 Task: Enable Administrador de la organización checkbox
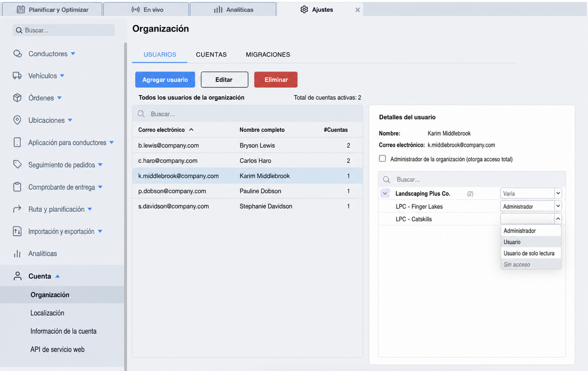click(x=382, y=159)
